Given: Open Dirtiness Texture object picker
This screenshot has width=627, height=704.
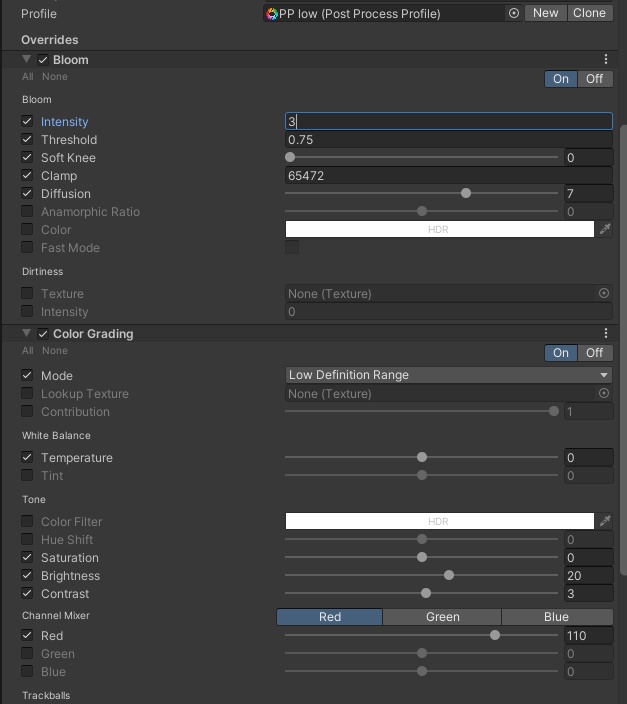Looking at the screenshot, I should point(604,293).
